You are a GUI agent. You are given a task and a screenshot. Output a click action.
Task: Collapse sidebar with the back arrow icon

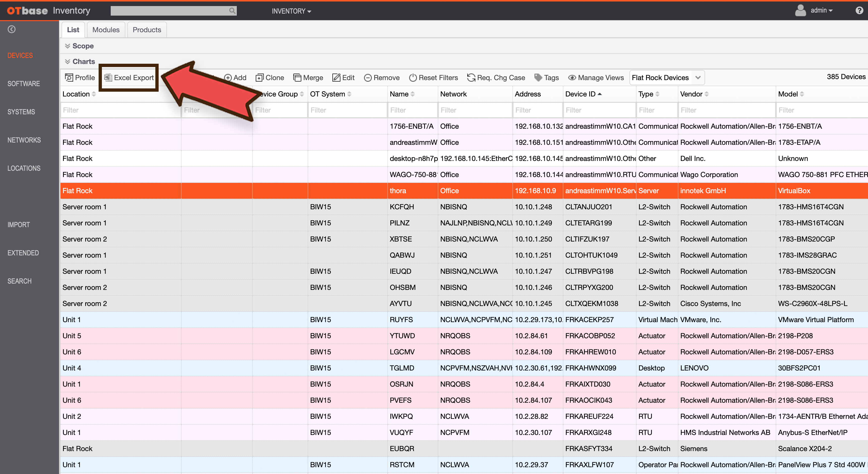click(11, 29)
